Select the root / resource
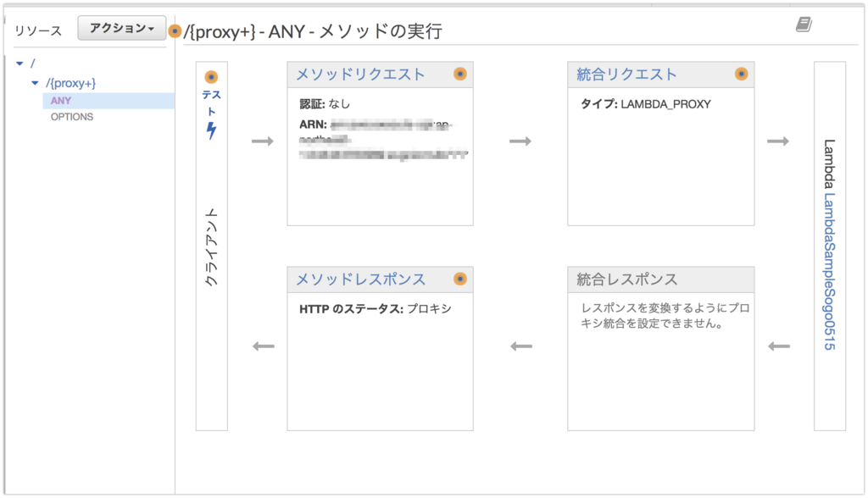Image resolution: width=868 pixels, height=498 pixels. click(33, 64)
